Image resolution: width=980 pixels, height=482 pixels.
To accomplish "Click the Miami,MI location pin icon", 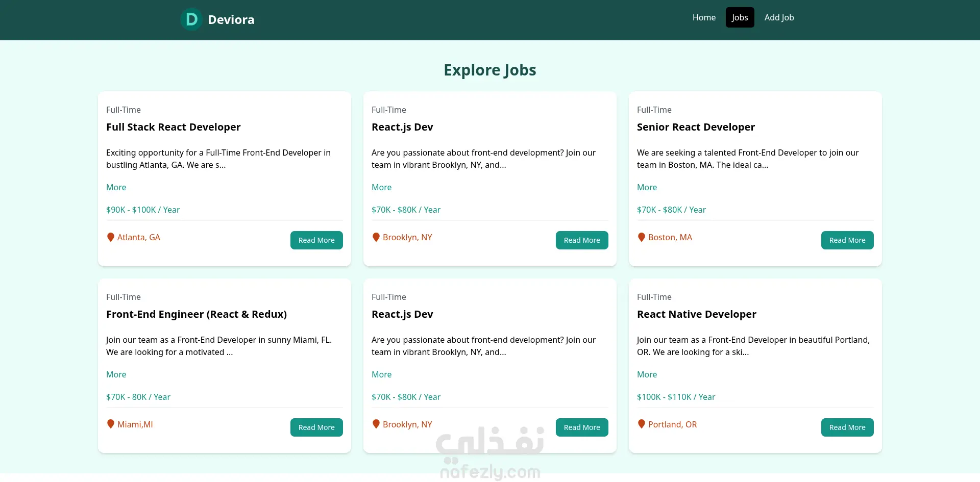I will (111, 424).
